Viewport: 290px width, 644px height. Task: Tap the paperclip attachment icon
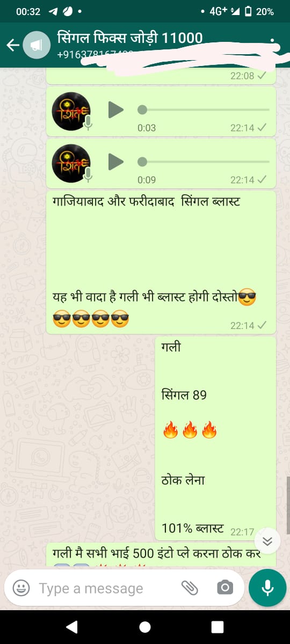tap(190, 588)
